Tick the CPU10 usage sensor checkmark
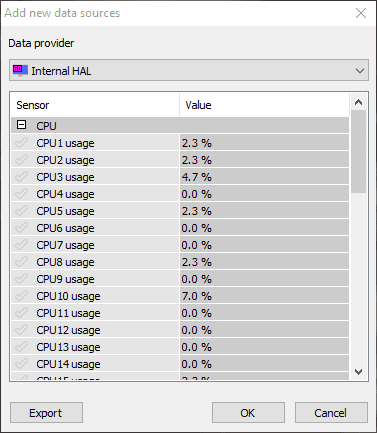This screenshot has height=433, width=377. click(21, 296)
